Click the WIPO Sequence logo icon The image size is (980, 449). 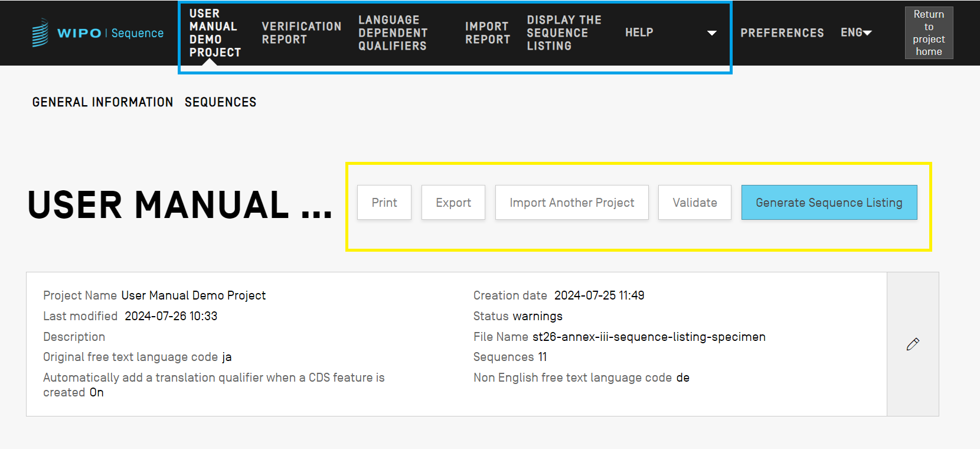pos(40,32)
